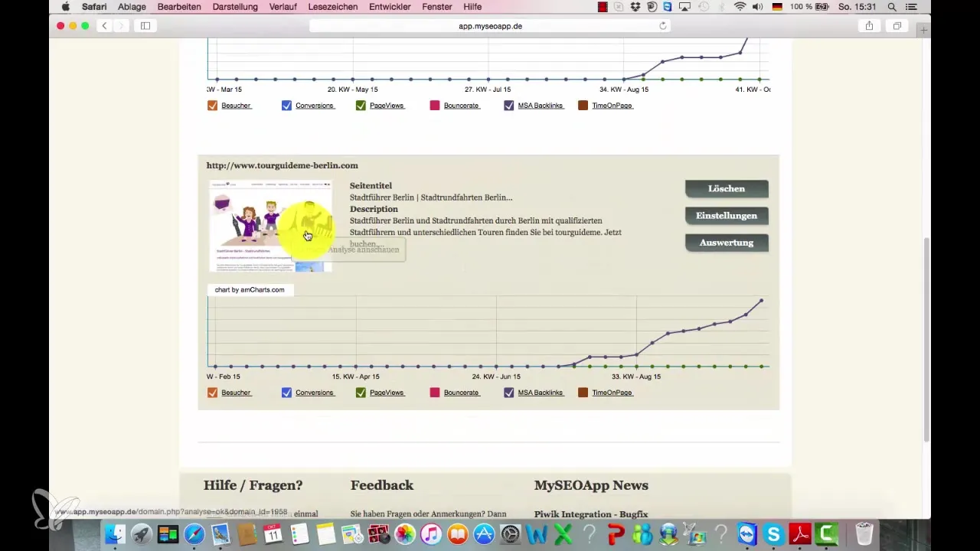
Task: Click chart by amCharts.com label
Action: pos(250,290)
